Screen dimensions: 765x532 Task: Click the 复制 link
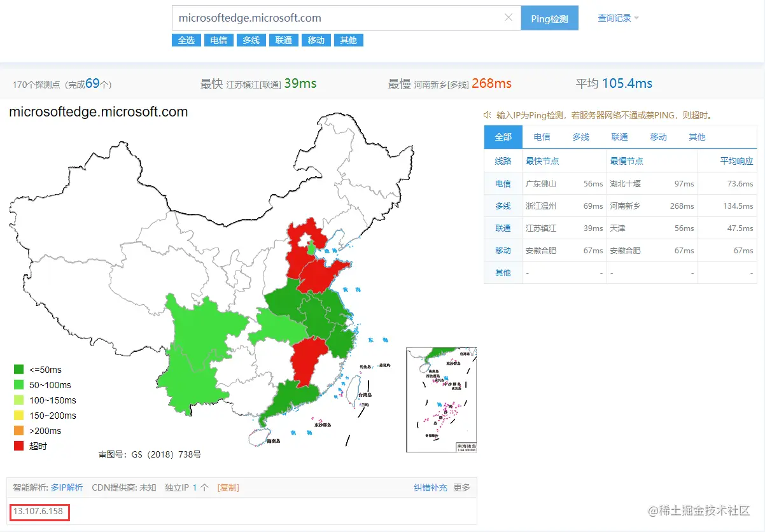click(x=228, y=487)
